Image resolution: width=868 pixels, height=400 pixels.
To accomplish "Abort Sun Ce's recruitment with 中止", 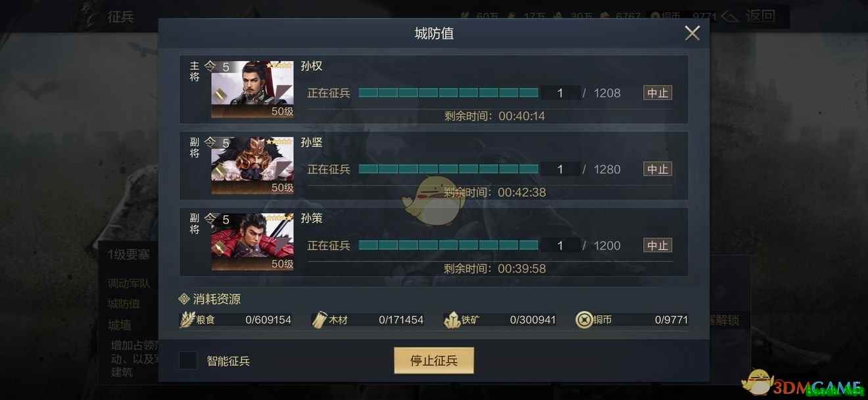I will coord(658,246).
